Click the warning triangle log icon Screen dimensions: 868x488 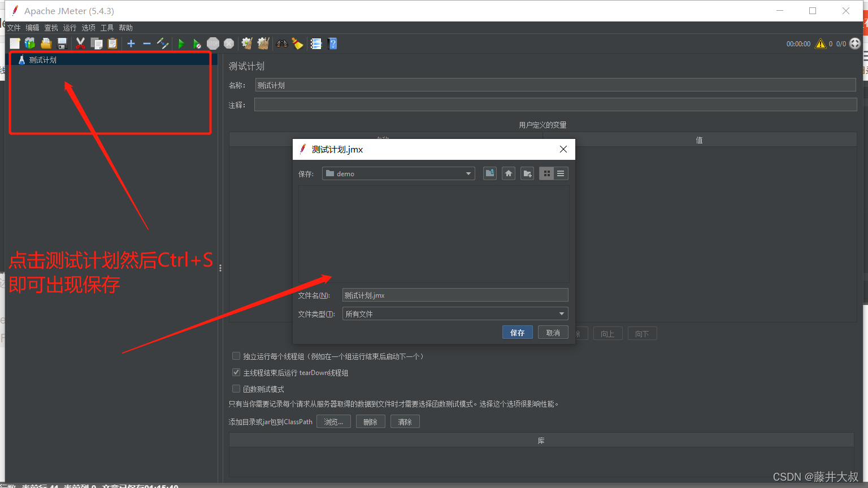click(x=821, y=43)
